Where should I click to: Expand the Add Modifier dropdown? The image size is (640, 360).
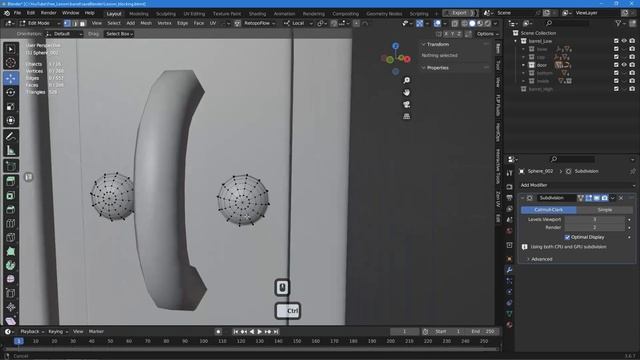[577, 185]
